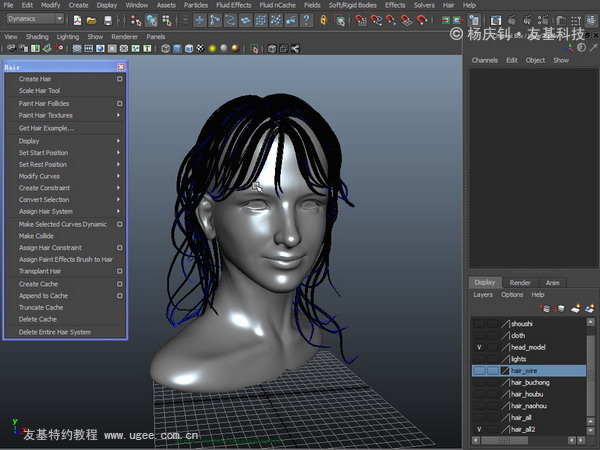The height and width of the screenshot is (450, 600).
Task: Toggle visibility box of hair_wire layer
Action: (479, 371)
